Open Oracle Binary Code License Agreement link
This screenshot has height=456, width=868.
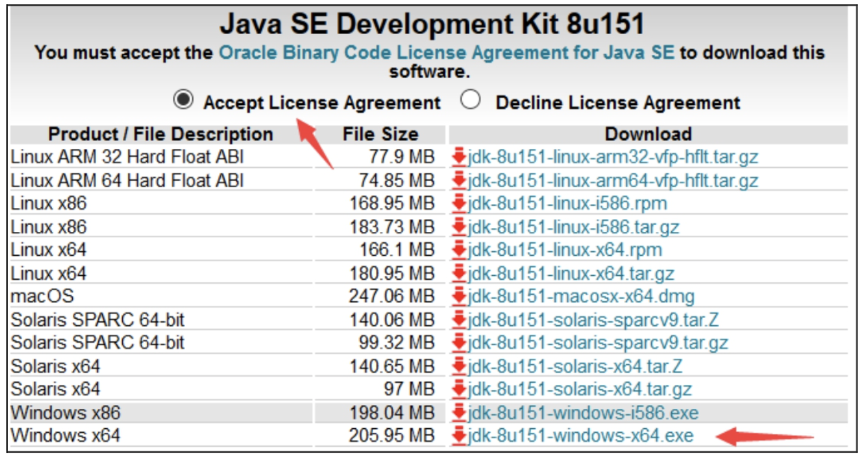[446, 53]
